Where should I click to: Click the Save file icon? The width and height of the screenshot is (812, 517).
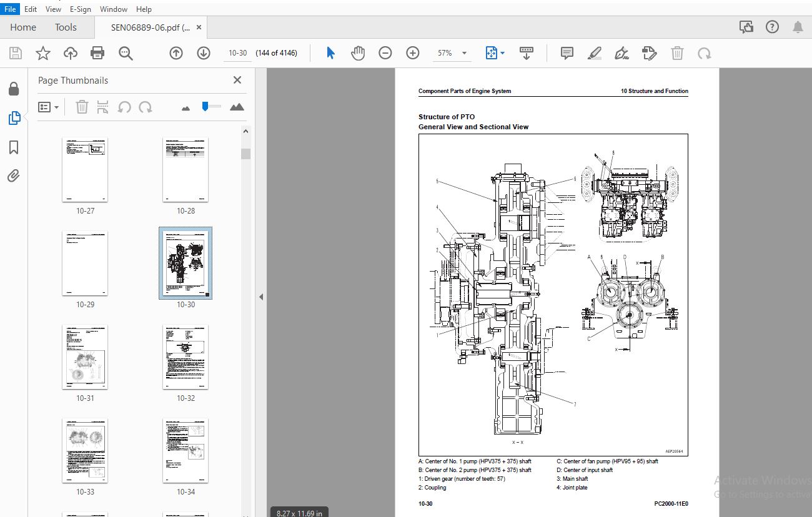[x=15, y=53]
